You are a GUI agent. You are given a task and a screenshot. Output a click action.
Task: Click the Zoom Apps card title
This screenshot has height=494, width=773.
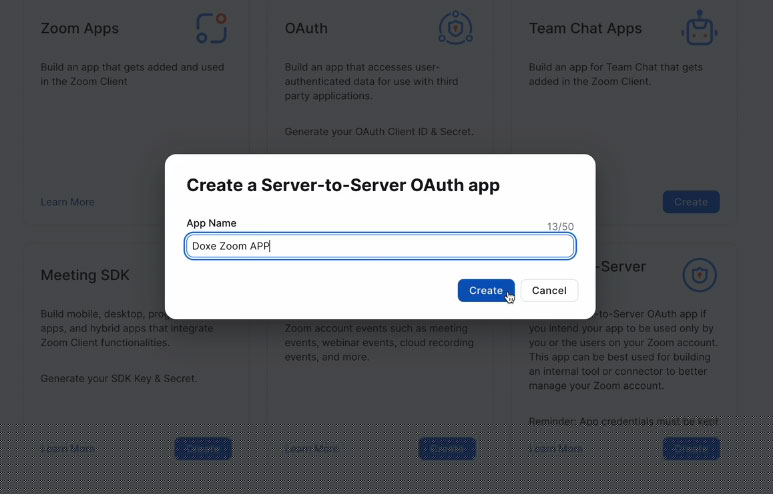(x=80, y=29)
